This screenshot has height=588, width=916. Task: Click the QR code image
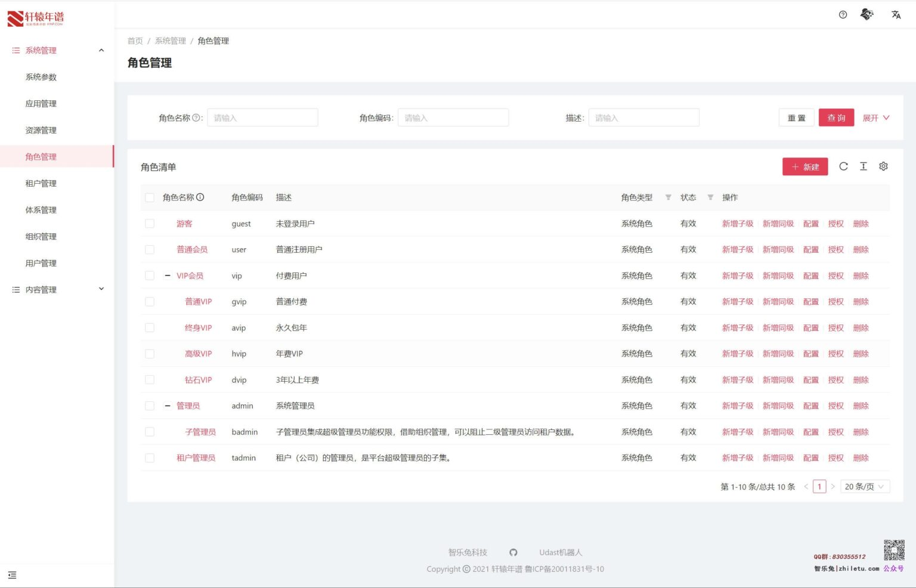894,550
